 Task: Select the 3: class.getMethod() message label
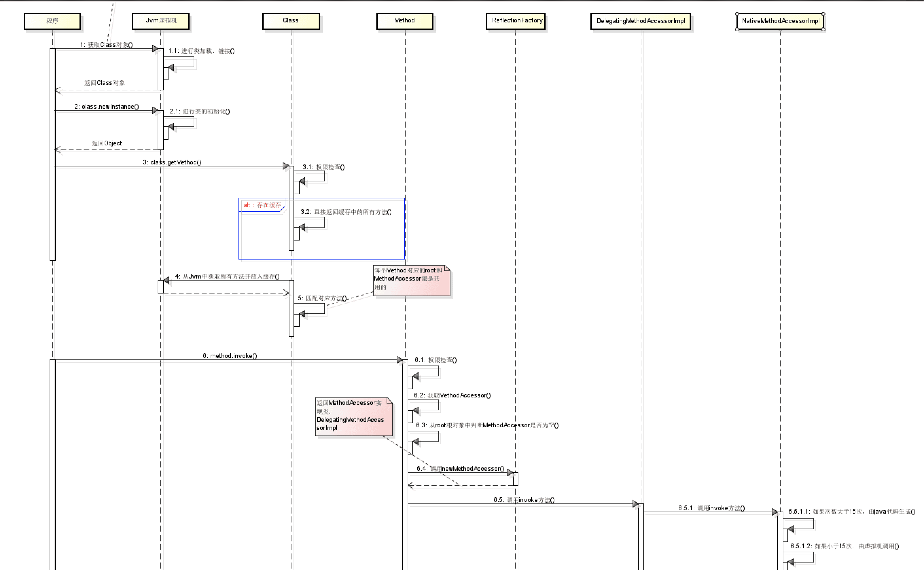click(x=172, y=162)
